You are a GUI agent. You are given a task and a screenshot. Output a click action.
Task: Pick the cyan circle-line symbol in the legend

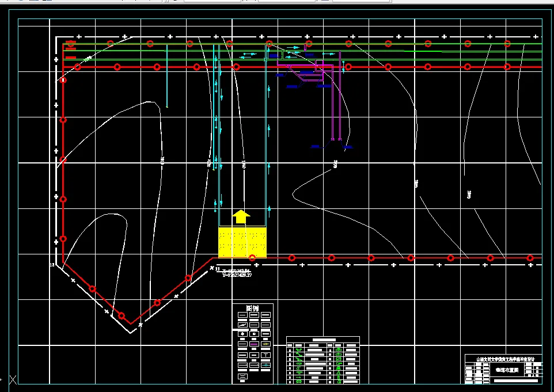pos(265,365)
